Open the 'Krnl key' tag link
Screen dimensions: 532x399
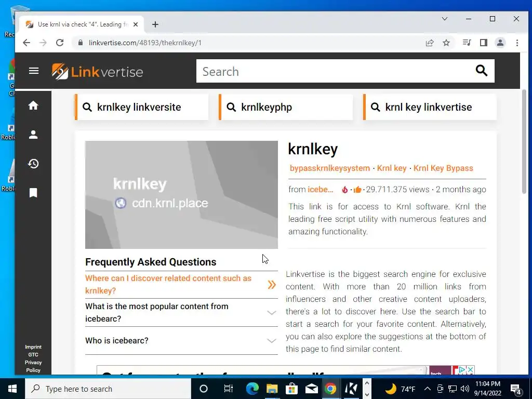[392, 168]
